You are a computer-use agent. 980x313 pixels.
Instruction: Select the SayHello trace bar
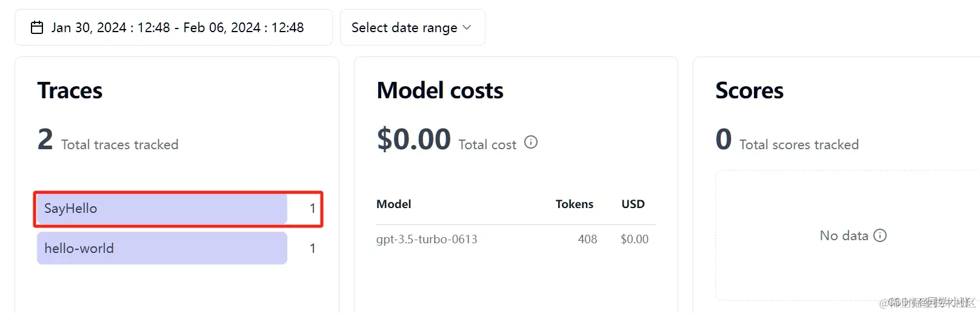click(161, 209)
